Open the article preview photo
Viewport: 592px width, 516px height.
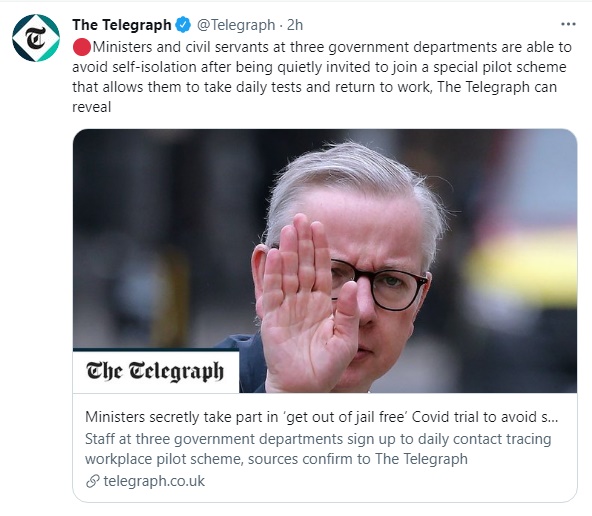[x=325, y=261]
